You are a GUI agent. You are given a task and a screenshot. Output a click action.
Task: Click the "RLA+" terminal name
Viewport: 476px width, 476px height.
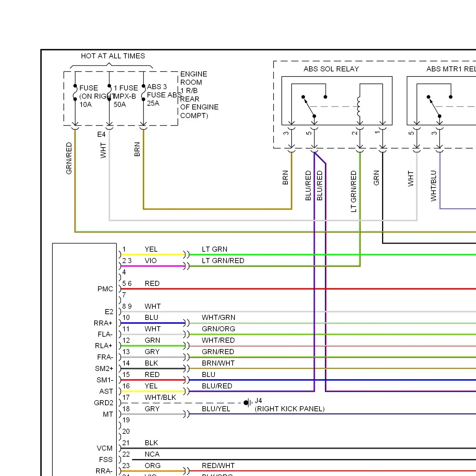(104, 346)
